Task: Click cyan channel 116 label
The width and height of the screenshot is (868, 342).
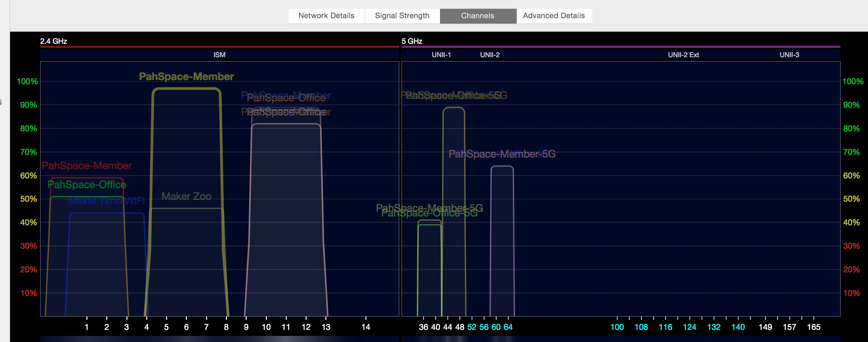Action: click(x=666, y=327)
